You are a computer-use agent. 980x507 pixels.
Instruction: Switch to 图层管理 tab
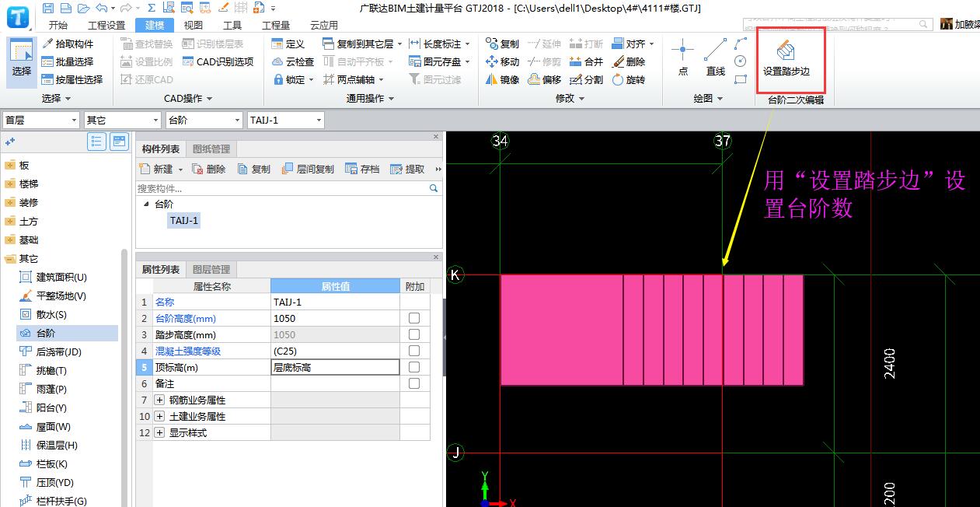[211, 269]
